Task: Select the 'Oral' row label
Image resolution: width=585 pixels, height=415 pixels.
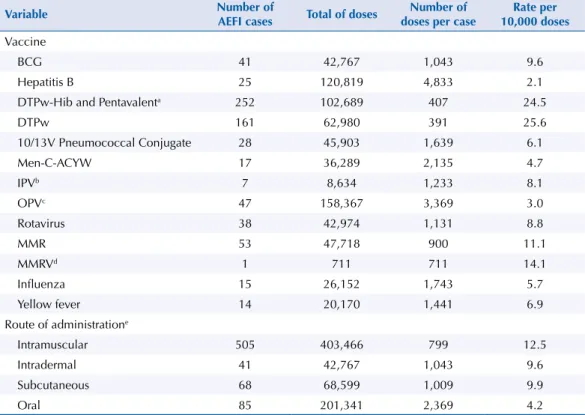Action: (x=28, y=405)
